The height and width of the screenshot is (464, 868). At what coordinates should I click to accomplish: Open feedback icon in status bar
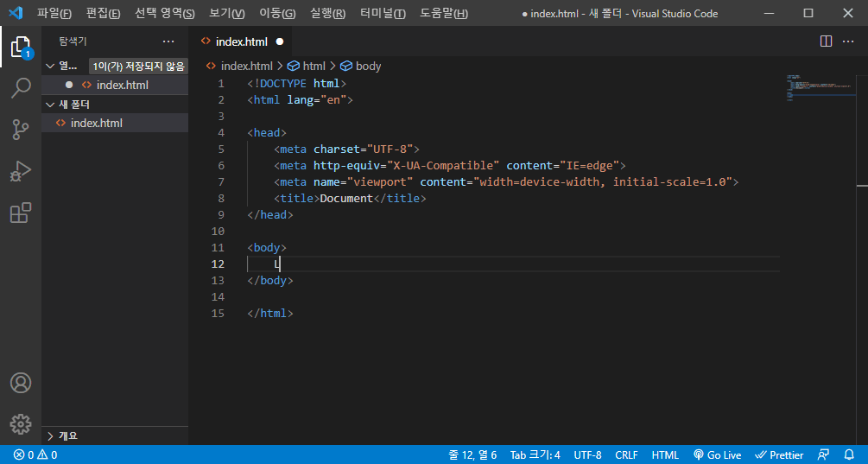point(823,455)
